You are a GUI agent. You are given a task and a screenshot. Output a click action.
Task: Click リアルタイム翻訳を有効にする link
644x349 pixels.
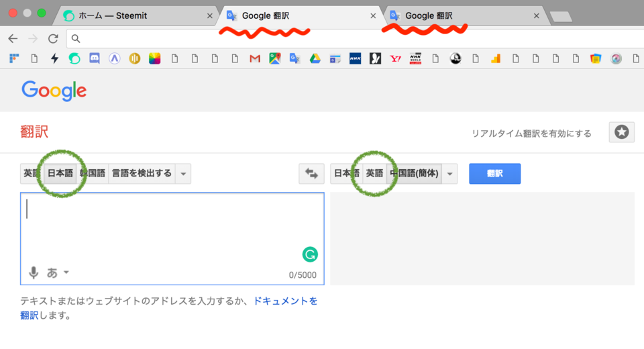pos(531,133)
